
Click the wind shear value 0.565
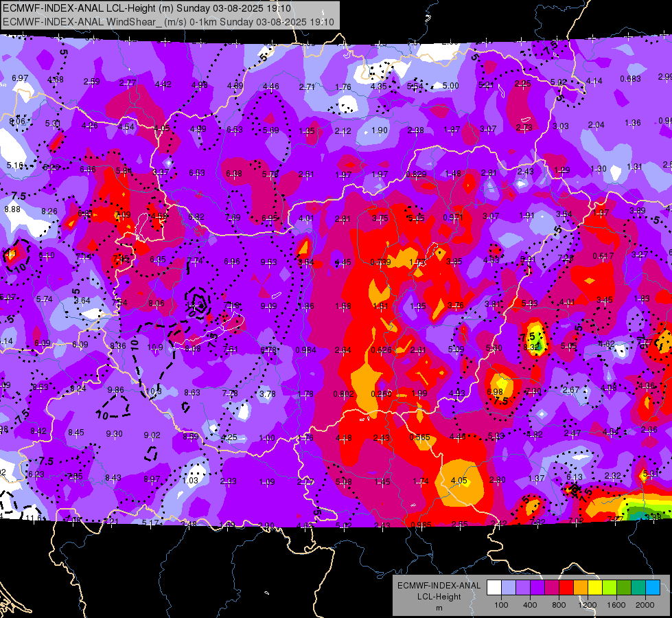(419, 437)
